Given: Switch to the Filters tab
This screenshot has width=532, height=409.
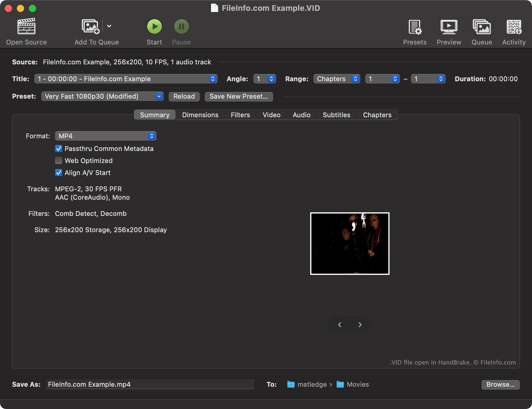Looking at the screenshot, I should pos(240,115).
